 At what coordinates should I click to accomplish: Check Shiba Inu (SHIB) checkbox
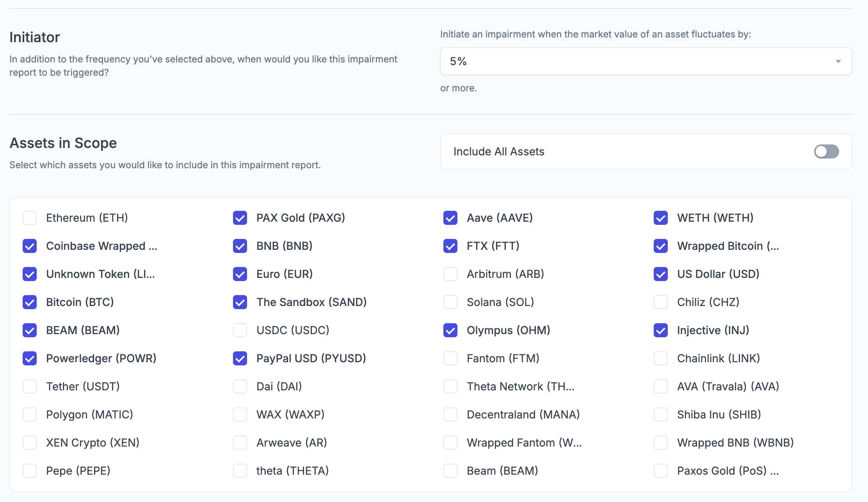[661, 415]
